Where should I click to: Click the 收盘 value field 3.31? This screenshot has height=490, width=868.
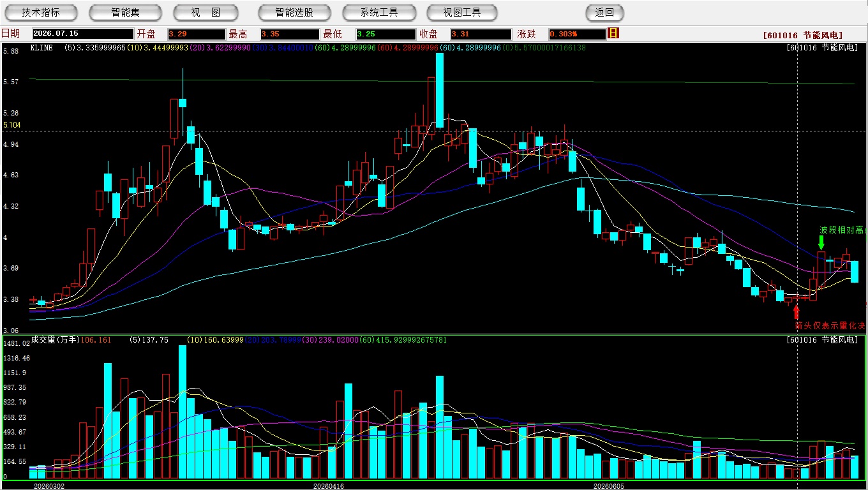coord(481,34)
